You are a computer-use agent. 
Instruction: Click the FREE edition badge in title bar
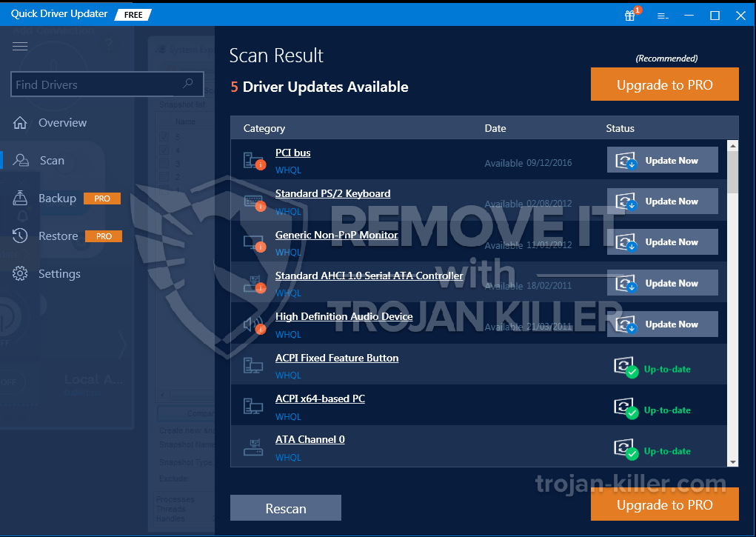click(x=133, y=15)
